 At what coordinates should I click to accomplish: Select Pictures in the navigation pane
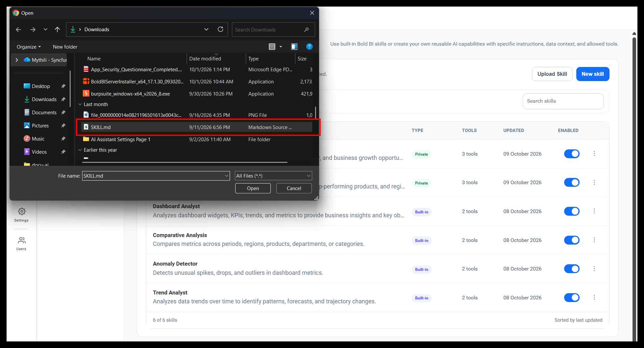coord(40,125)
